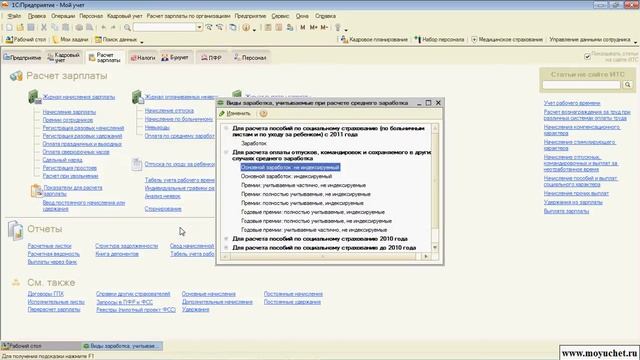Open the search field dropdown arrow
The height and width of the screenshot is (360, 640).
tap(199, 27)
